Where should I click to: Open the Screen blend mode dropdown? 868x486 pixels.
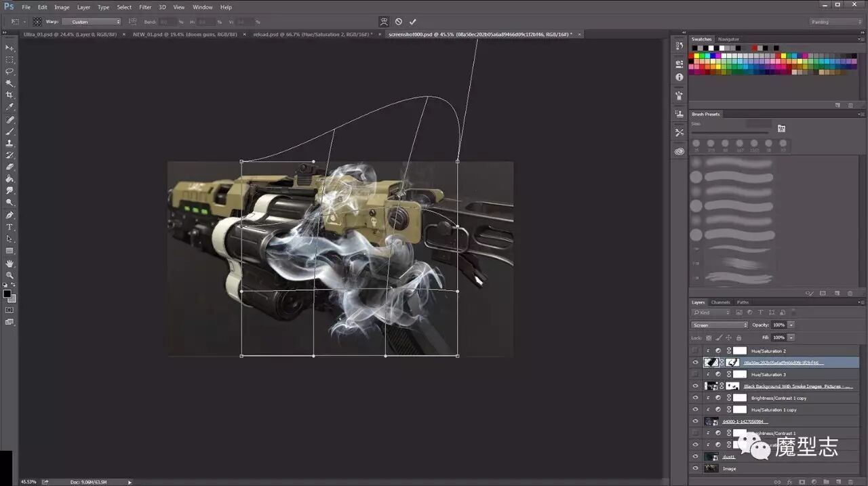(719, 325)
